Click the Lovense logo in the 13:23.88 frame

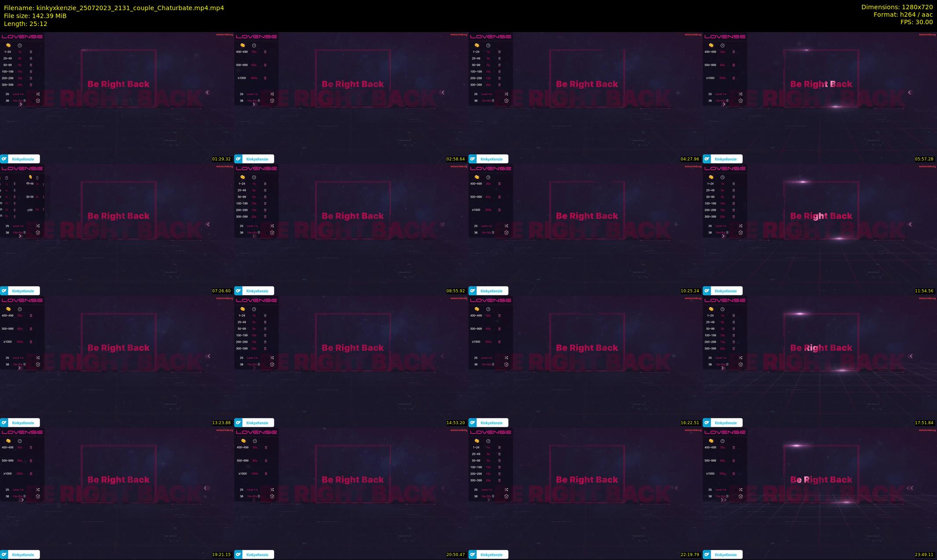point(22,301)
